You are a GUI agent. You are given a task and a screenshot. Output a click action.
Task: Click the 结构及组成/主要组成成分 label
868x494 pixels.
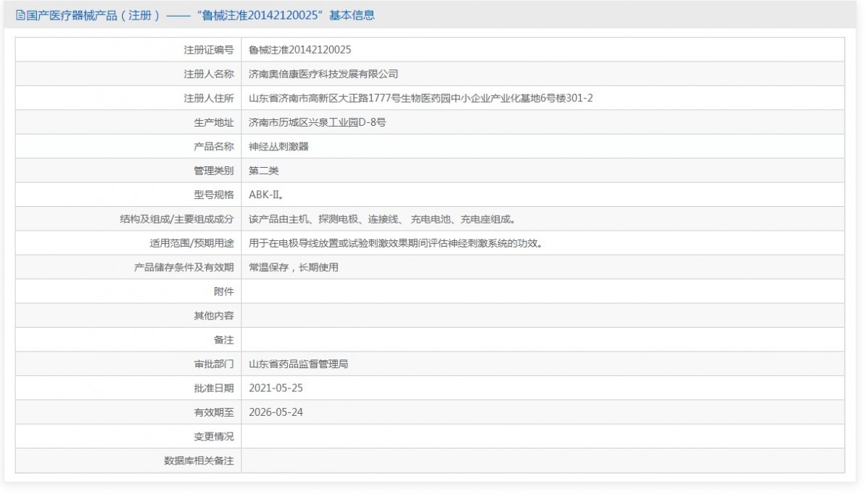tap(177, 219)
